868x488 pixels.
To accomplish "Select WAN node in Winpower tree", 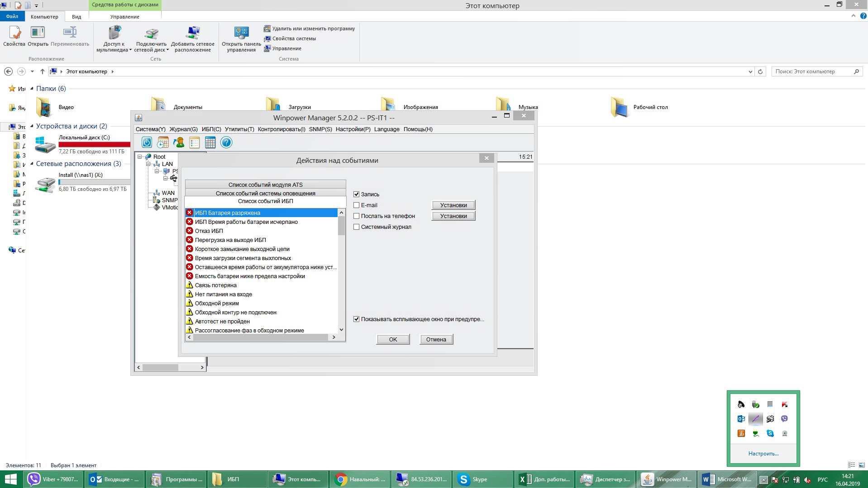I will (x=168, y=193).
